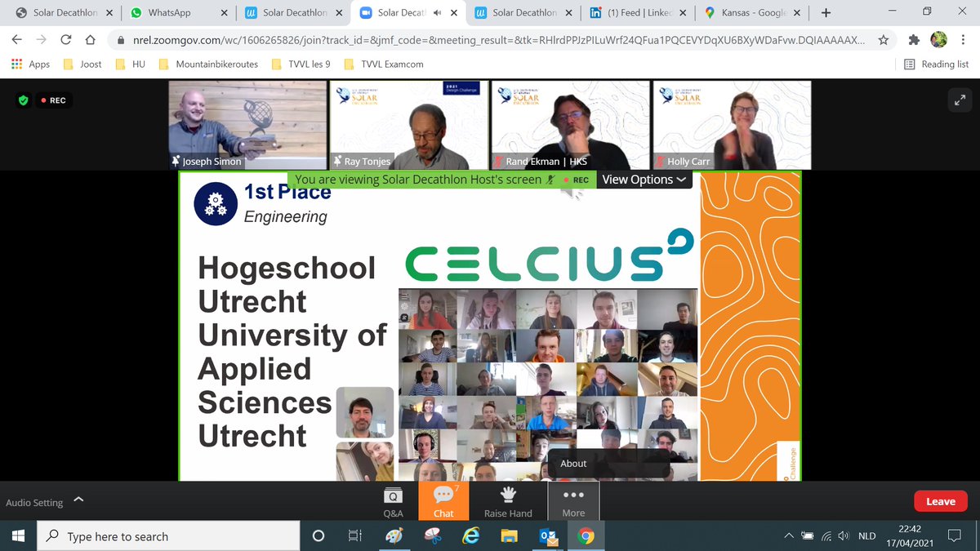980x551 pixels.
Task: Open the Chrome three-dot menu
Action: pyautogui.click(x=964, y=40)
